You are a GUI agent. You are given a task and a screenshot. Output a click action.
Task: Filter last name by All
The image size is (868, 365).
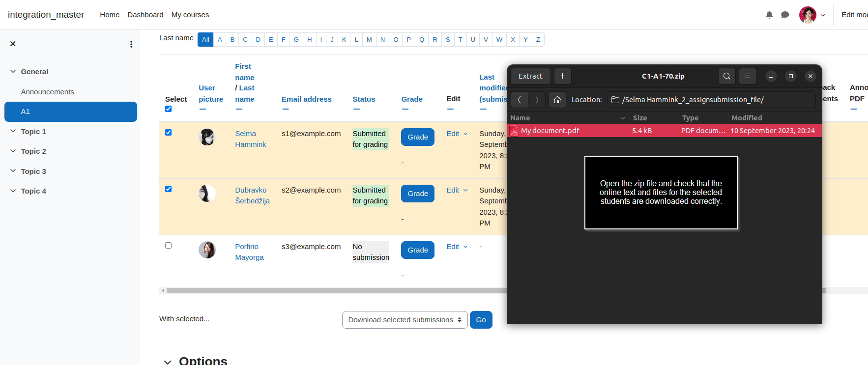205,40
